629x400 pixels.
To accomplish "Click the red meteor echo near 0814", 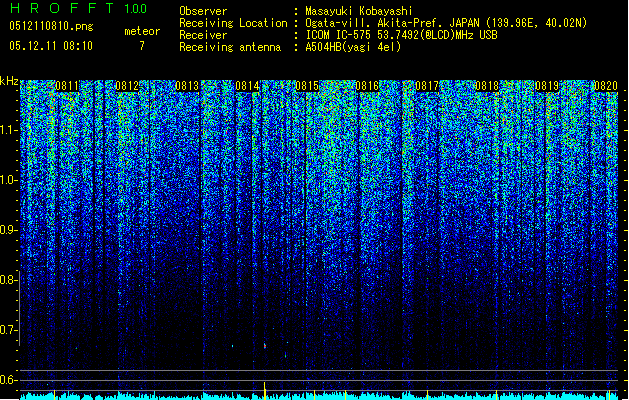I will click(265, 345).
